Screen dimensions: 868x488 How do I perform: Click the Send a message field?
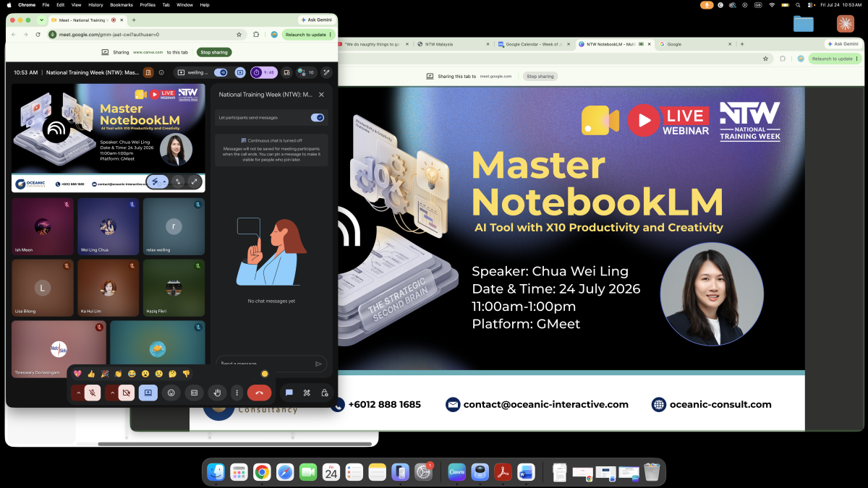tap(264, 364)
